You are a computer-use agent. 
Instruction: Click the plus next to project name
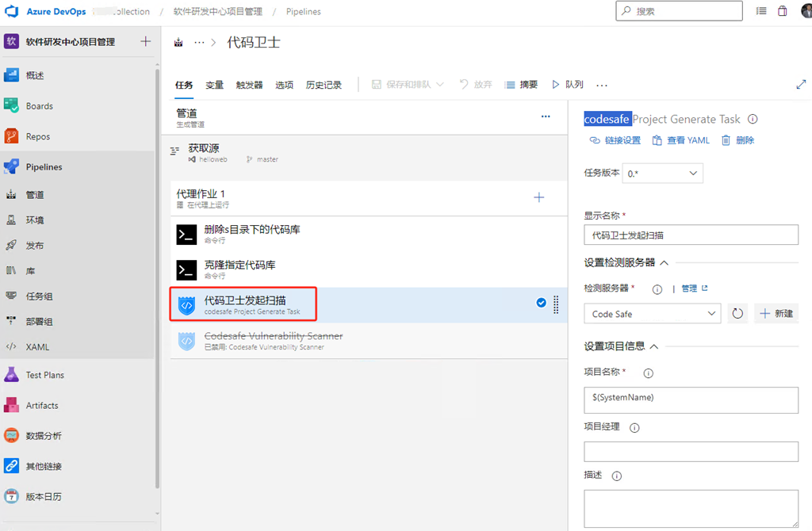click(x=146, y=41)
